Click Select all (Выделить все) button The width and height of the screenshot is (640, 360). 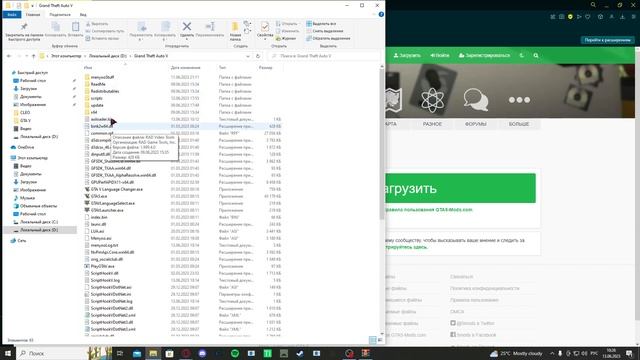pyautogui.click(x=321, y=24)
